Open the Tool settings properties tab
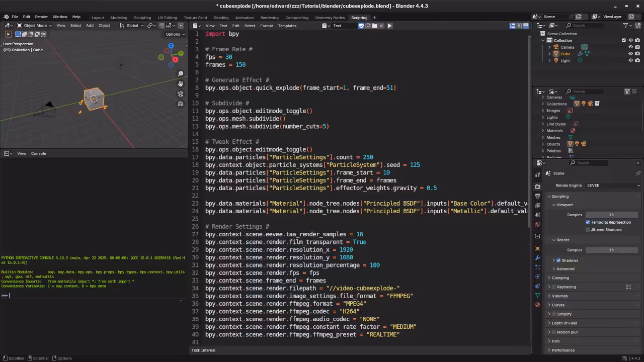Viewport: 644px width, 362px height. 537,174
